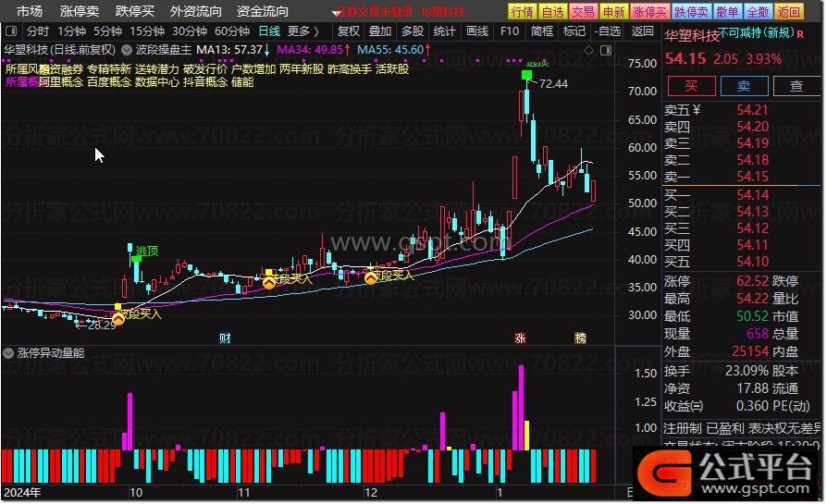Viewport: 827px width, 504px height.
Task: Click the 统计 toolbar item
Action: [445, 31]
